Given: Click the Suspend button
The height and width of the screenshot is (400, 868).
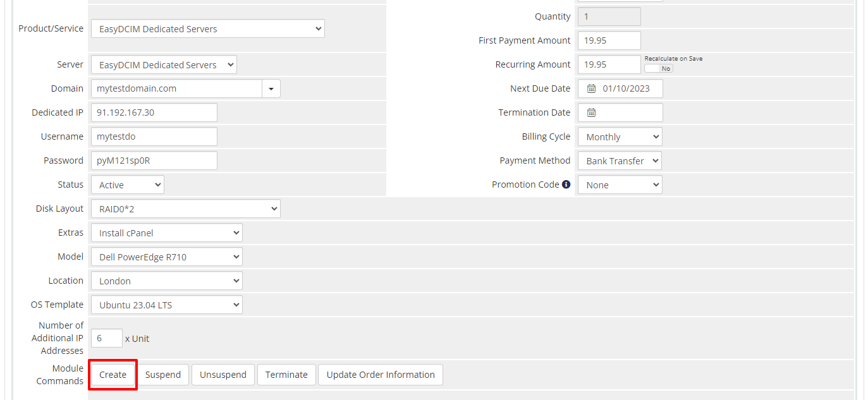Looking at the screenshot, I should point(163,375).
